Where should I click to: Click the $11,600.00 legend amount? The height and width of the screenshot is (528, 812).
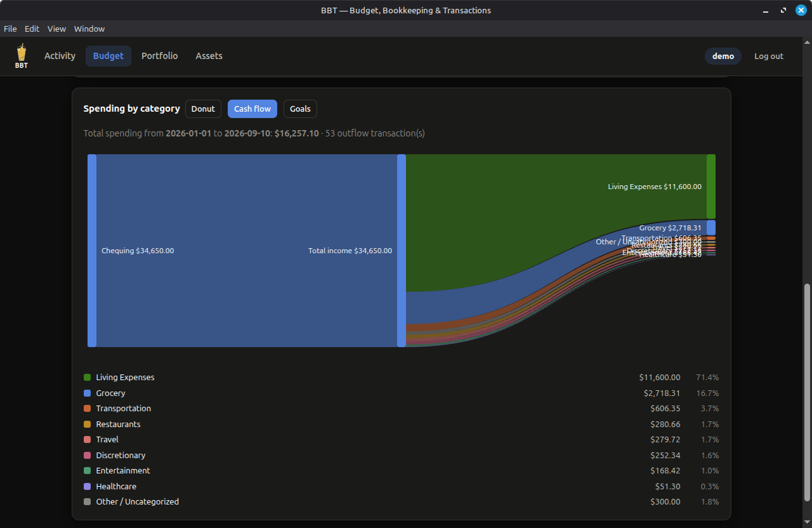660,377
